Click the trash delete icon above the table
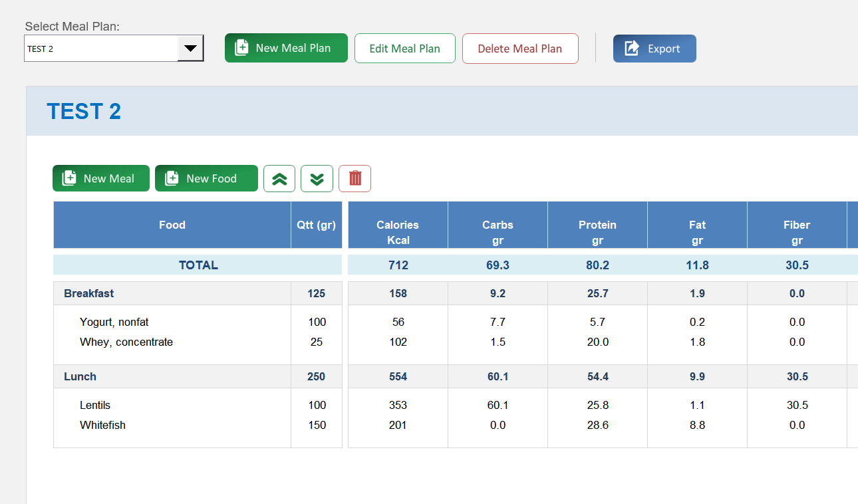 click(355, 178)
